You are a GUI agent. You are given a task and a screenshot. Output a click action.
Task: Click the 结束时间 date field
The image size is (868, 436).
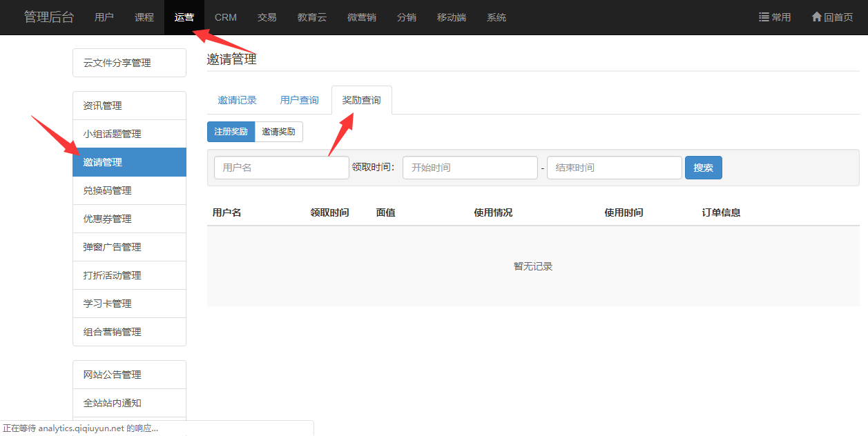pos(614,168)
